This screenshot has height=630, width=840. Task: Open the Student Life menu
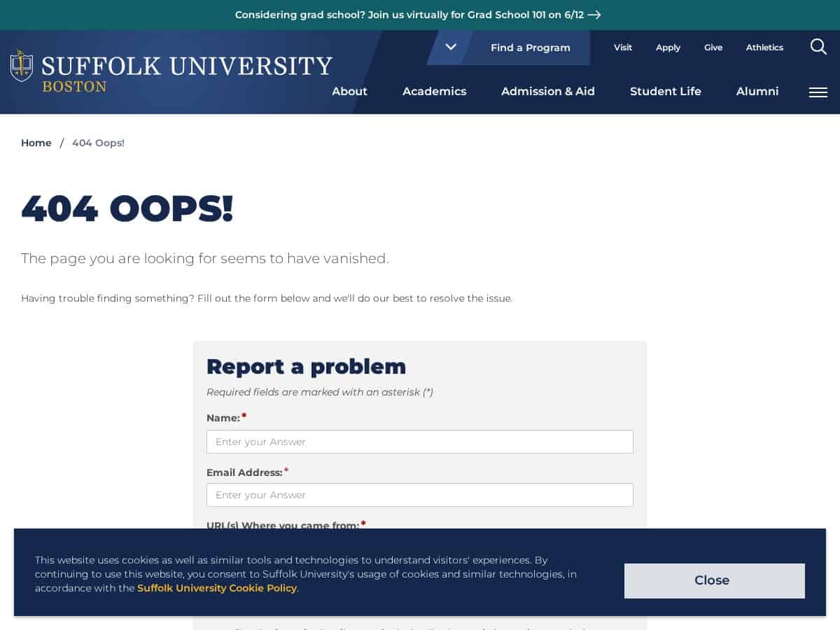click(666, 92)
